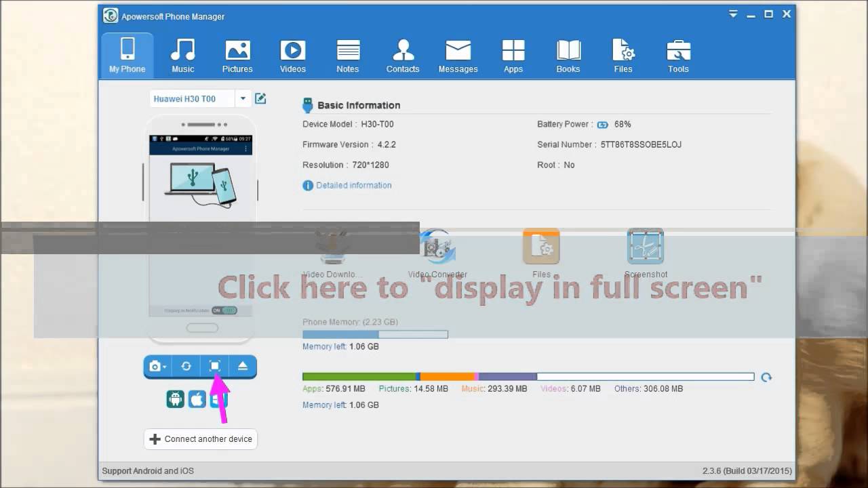This screenshot has height=488, width=868.
Task: Click the Apple iOS platform icon
Action: [x=197, y=399]
